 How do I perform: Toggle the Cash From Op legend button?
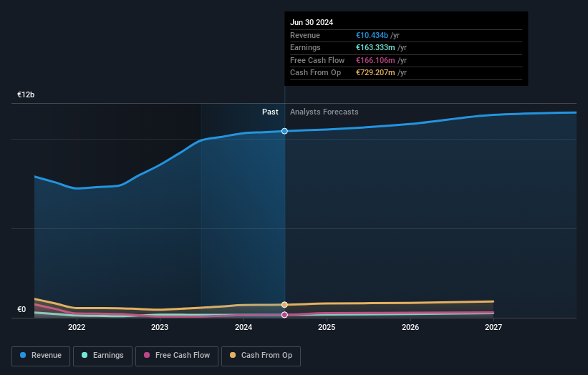261,356
